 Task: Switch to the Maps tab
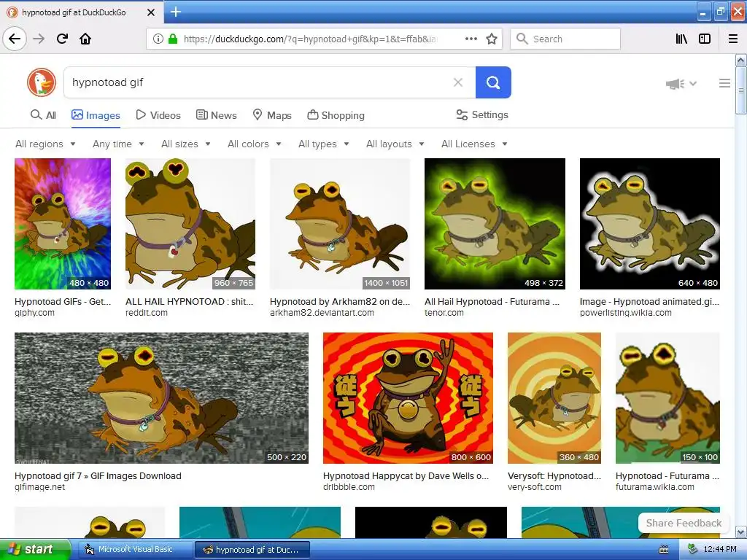point(272,115)
